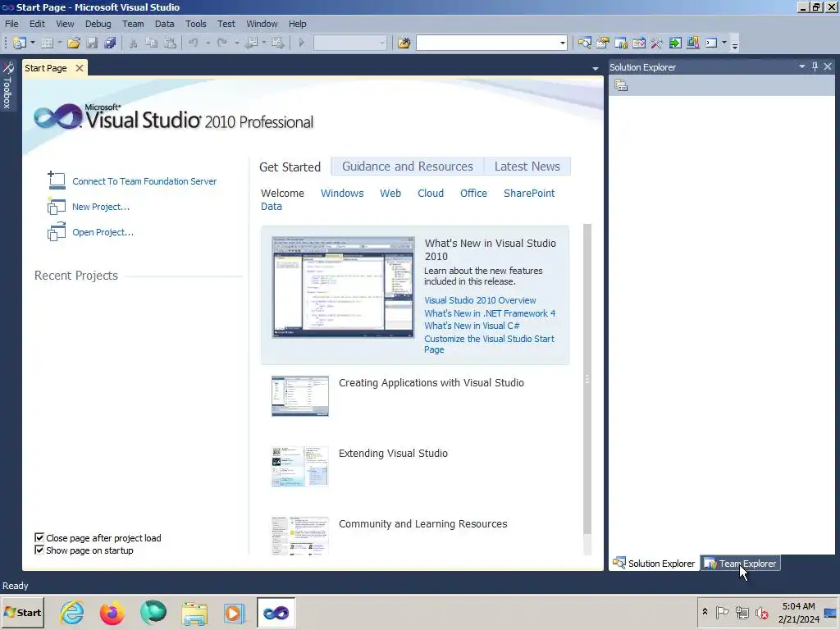Viewport: 840px width, 630px height.
Task: Click the Open File folder icon
Action: point(74,43)
